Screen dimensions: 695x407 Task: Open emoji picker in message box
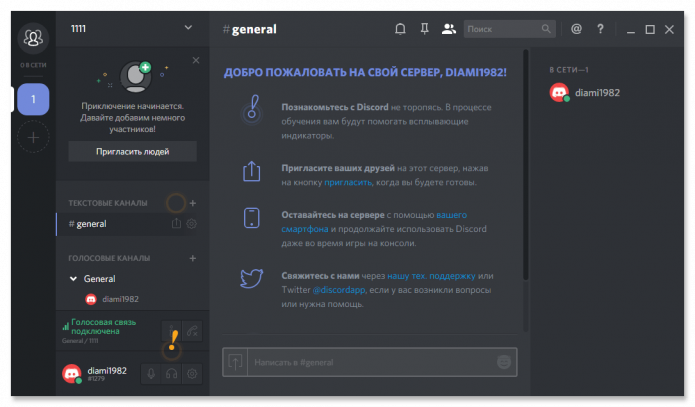click(504, 362)
